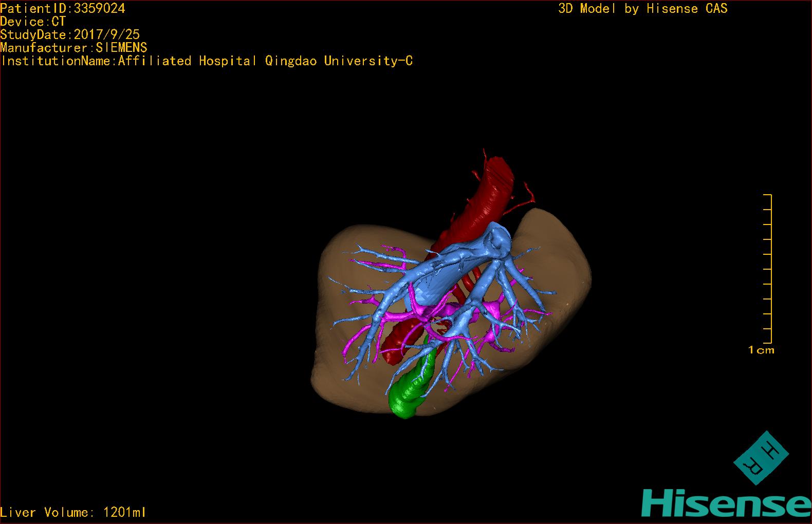Click the Liver Volume: 1201ml readout
This screenshot has height=524, width=812.
tap(73, 512)
